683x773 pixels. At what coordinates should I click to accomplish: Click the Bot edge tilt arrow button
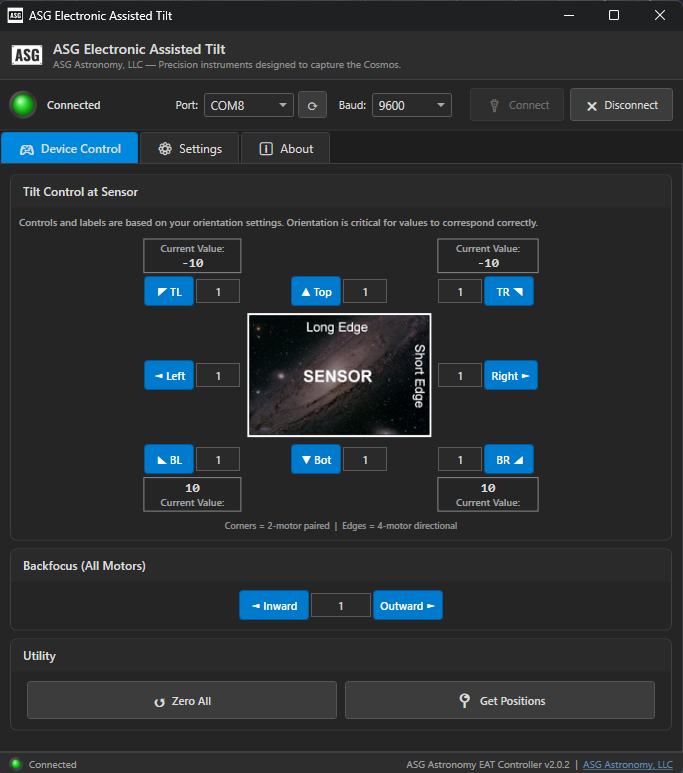[x=316, y=459]
